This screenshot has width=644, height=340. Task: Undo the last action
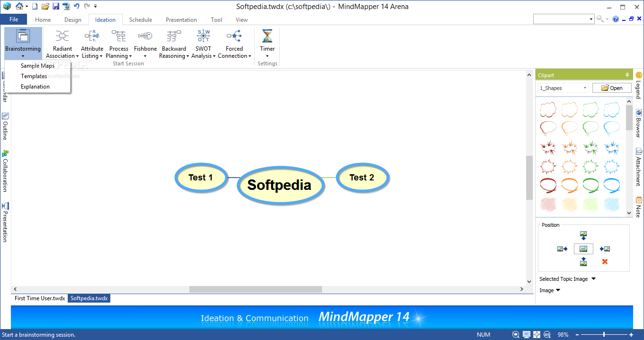tap(77, 6)
